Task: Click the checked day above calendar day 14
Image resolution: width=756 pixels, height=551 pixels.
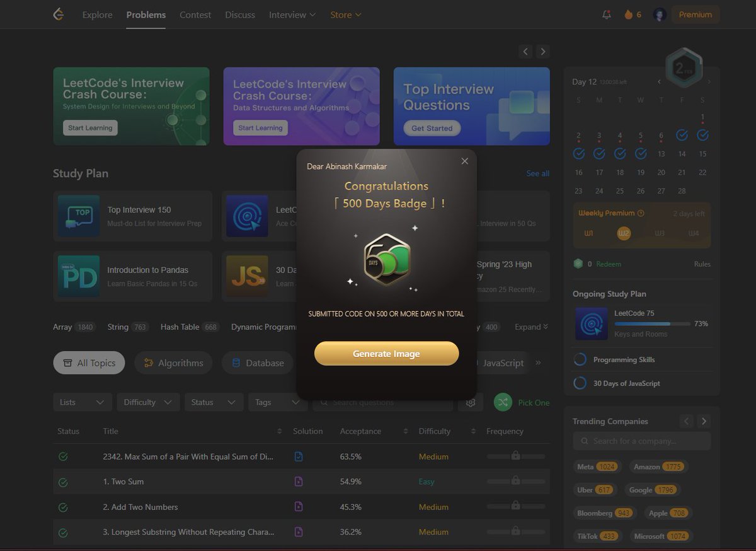Action: click(x=682, y=135)
